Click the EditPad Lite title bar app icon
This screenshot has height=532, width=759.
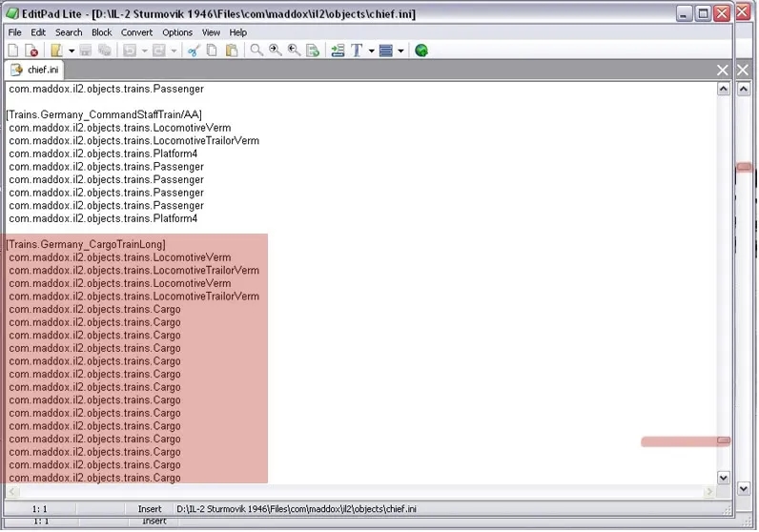coord(12,13)
